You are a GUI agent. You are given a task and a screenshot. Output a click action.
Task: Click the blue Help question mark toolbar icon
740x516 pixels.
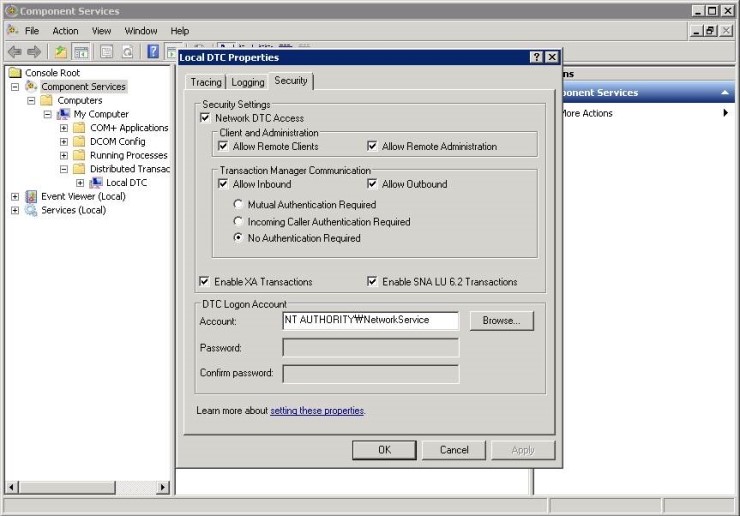153,51
